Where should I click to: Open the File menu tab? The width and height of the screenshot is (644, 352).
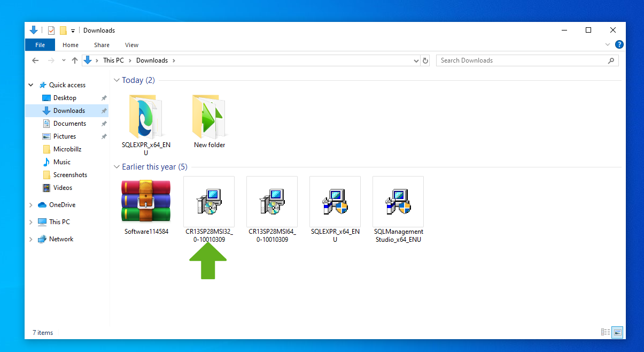(40, 45)
